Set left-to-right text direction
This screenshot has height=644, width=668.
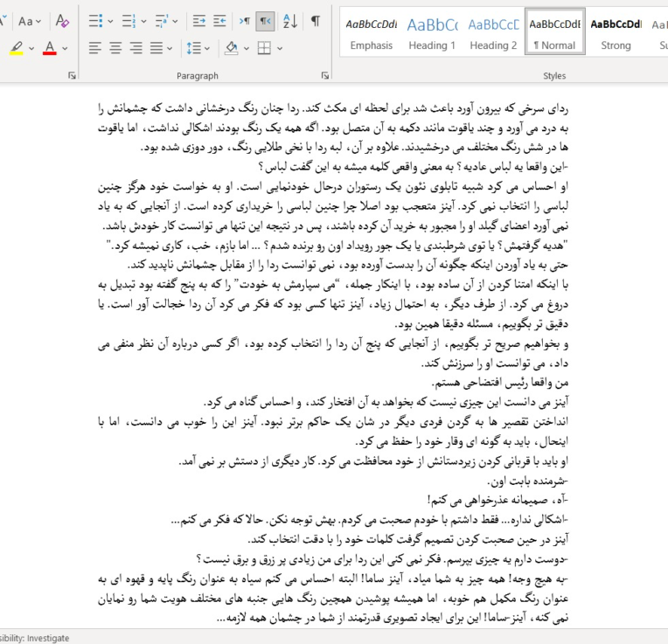245,21
